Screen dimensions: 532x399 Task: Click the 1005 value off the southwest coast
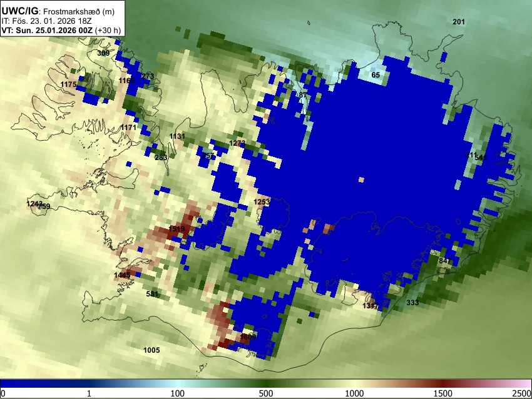151,350
